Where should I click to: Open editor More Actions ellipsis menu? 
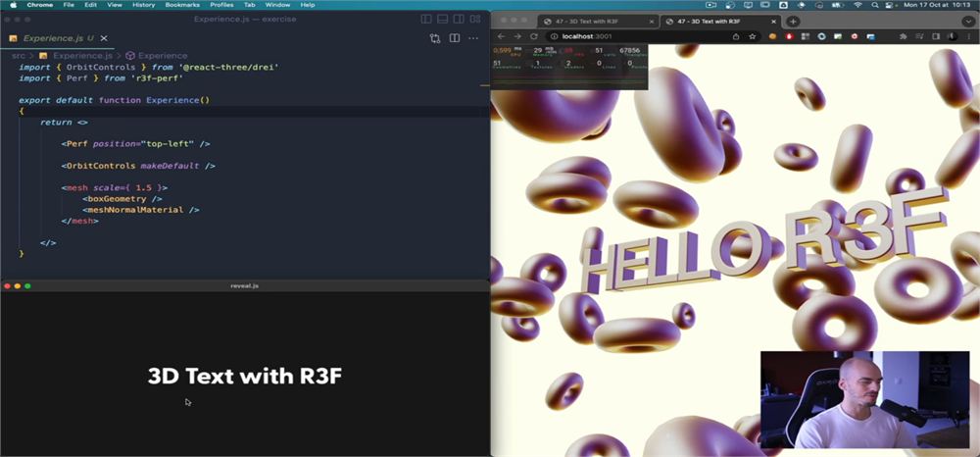(x=473, y=38)
